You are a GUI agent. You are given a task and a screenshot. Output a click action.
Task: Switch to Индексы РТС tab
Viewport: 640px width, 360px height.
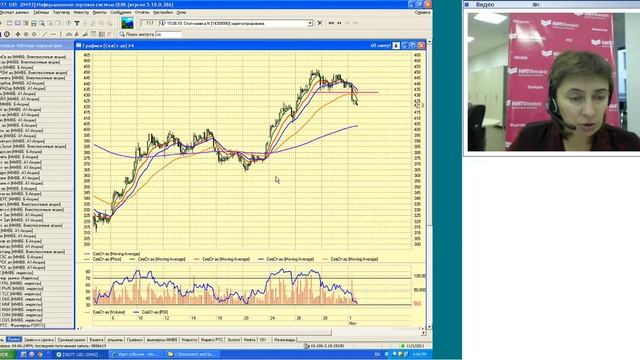click(212, 340)
